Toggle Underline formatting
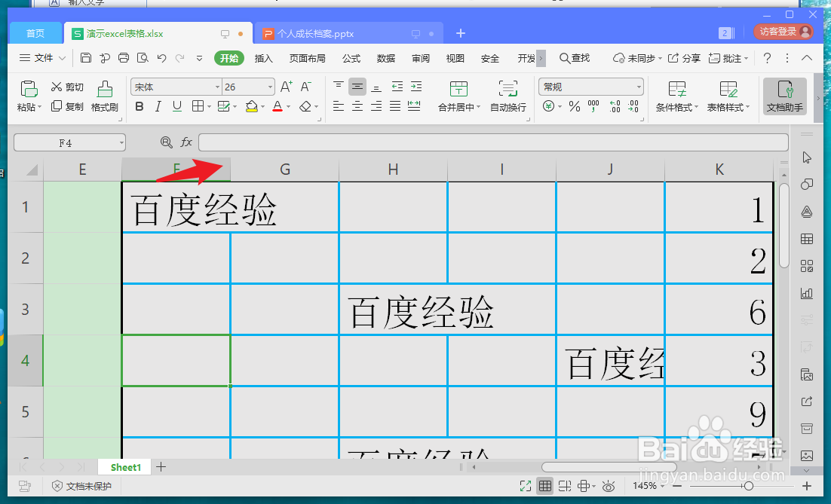 [177, 106]
